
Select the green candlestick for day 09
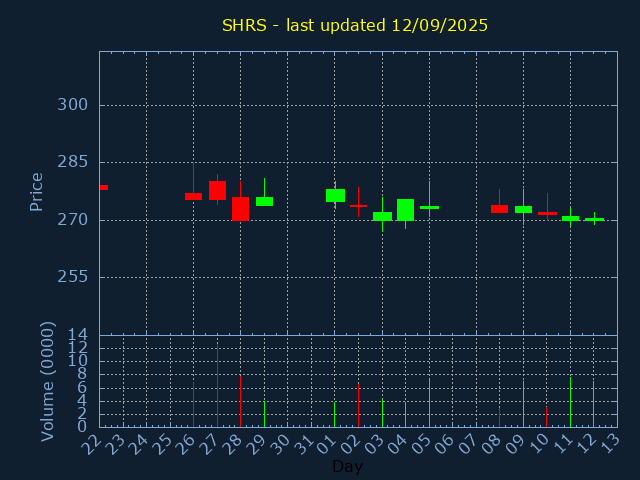coord(523,209)
